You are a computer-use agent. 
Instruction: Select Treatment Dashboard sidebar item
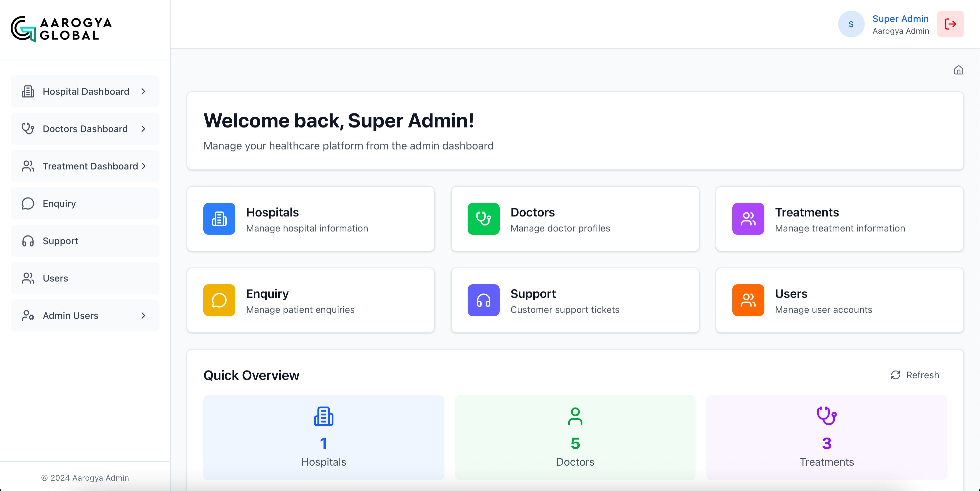coord(85,166)
